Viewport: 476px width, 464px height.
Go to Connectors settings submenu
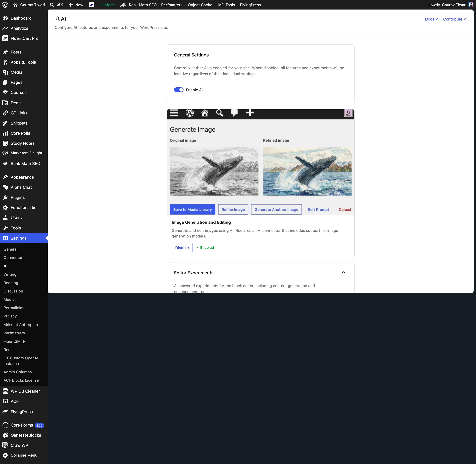tap(14, 258)
